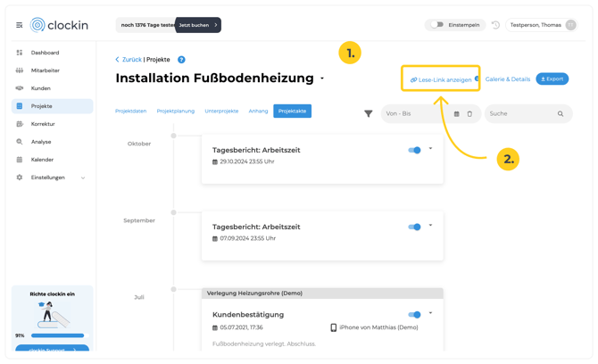Expand the Einstellungen chevron
Viewport: 598px width, 364px height.
[x=83, y=178]
